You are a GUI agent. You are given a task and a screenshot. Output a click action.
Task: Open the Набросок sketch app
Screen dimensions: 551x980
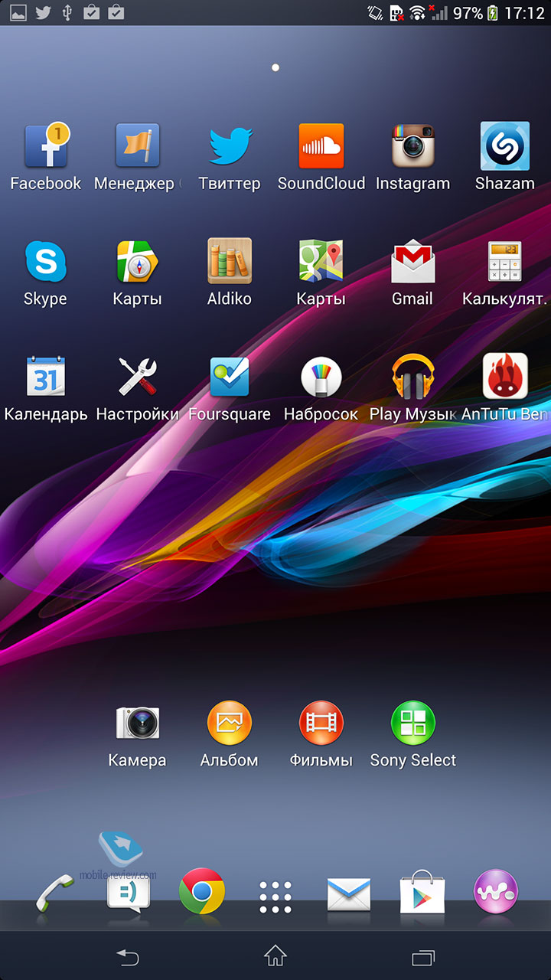click(321, 376)
